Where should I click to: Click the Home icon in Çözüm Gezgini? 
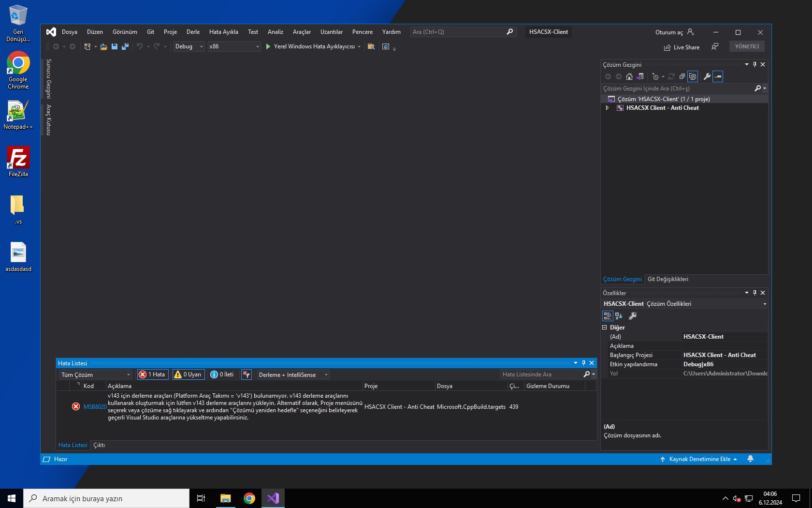pyautogui.click(x=629, y=76)
